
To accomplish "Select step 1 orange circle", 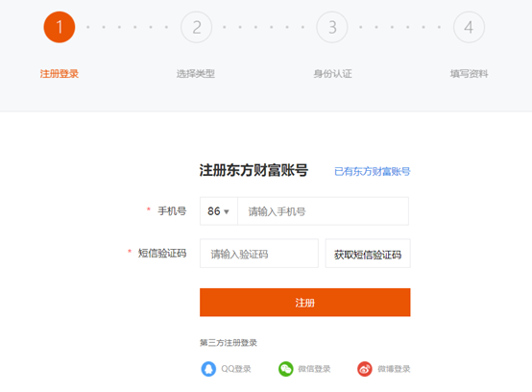I will (x=60, y=27).
